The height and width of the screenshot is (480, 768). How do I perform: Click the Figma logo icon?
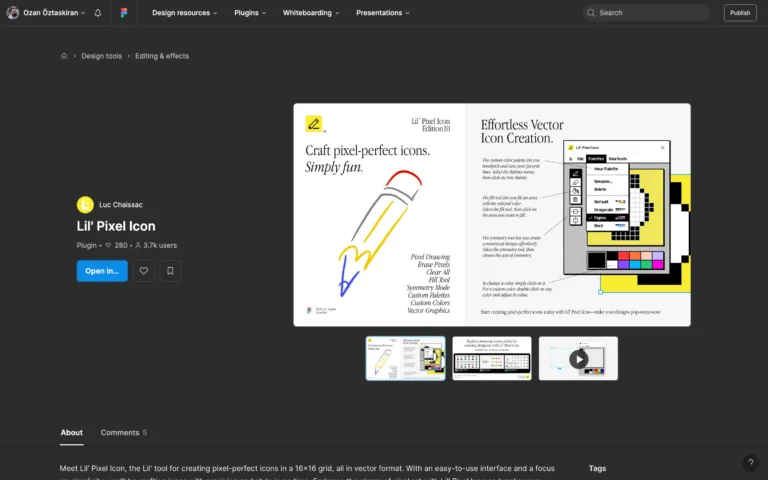[x=124, y=13]
